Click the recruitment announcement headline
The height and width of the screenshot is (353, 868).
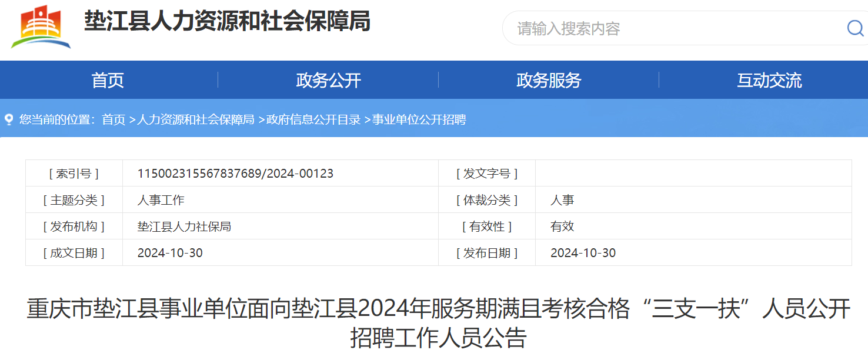pos(438,323)
